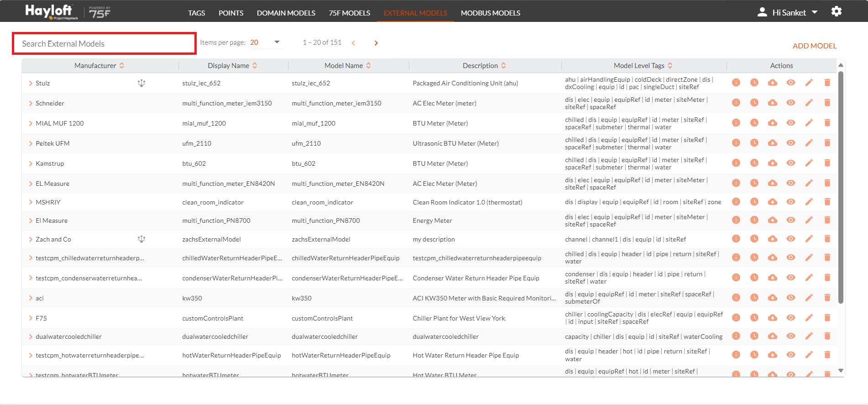The width and height of the screenshot is (868, 405).
Task: Open Items per page dropdown
Action: click(265, 42)
